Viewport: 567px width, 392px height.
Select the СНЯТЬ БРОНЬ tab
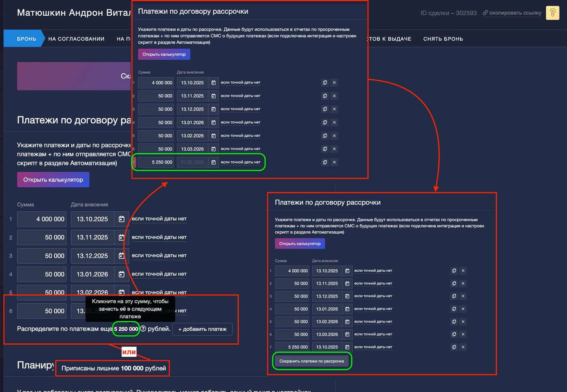point(443,39)
